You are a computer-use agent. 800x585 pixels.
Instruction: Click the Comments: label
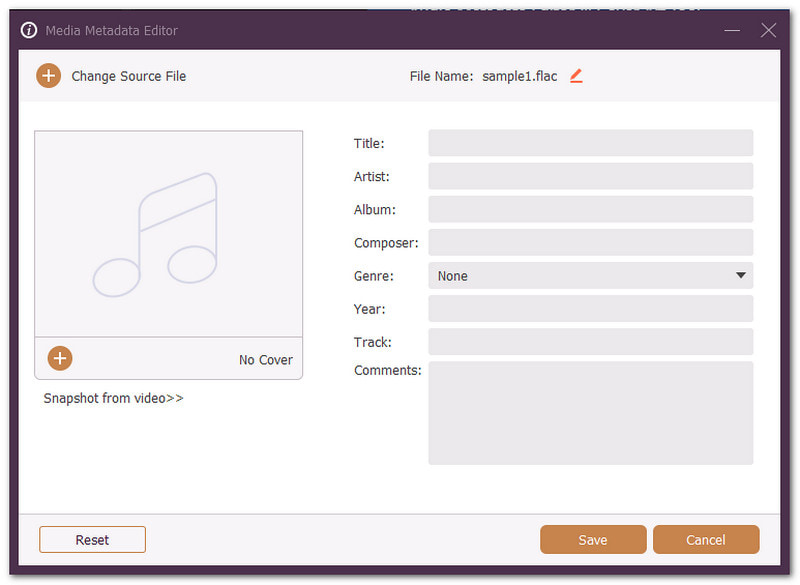pos(388,370)
